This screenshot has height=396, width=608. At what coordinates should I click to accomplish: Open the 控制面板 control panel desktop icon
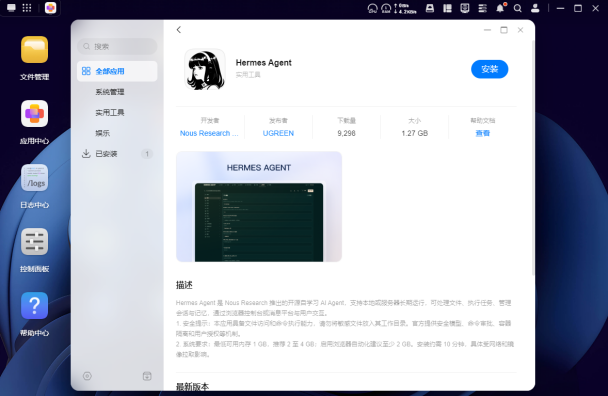click(x=35, y=242)
